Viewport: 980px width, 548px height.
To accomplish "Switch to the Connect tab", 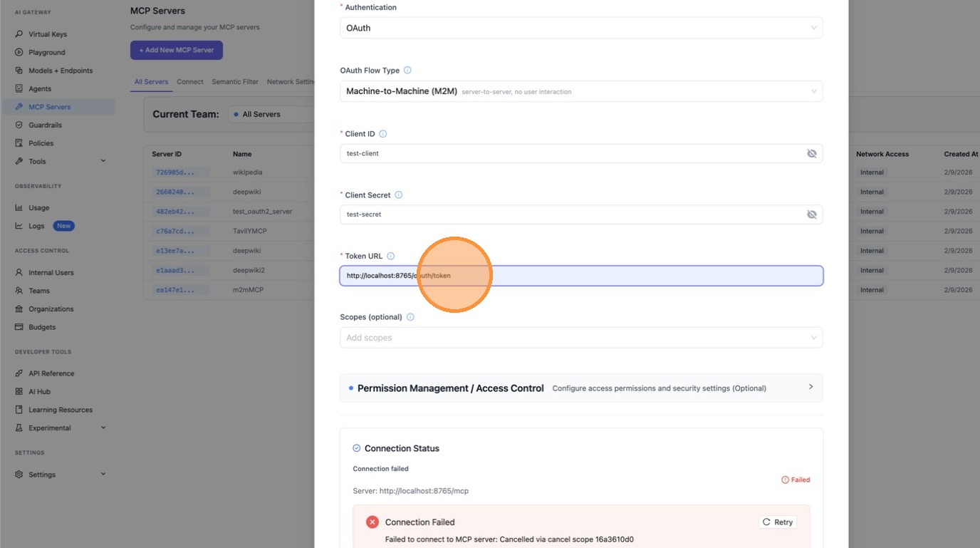I will (x=190, y=82).
